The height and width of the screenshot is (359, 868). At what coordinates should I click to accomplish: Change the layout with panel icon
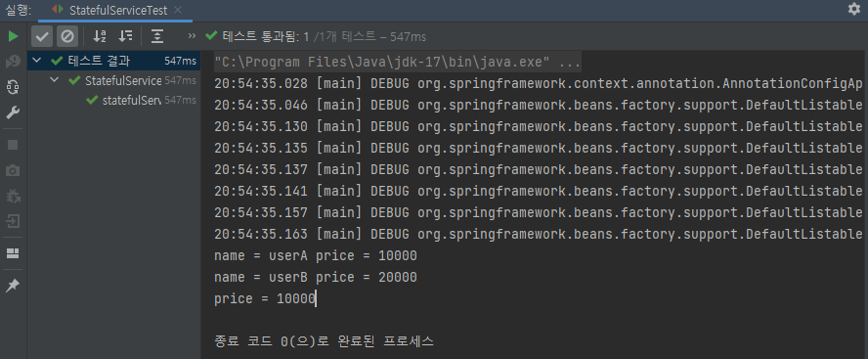pyautogui.click(x=13, y=253)
